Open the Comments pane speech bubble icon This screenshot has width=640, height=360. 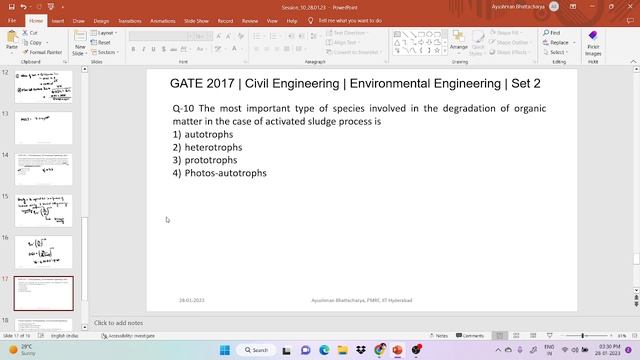(x=630, y=20)
